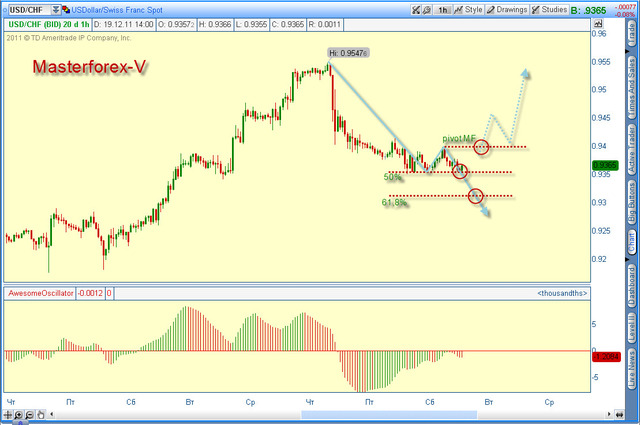
Task: Open the Drawings menu
Action: [507, 10]
